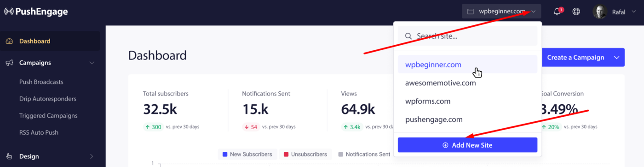Click the help lifebuoy icon
Viewport: 644px width, 167px height.
pyautogui.click(x=576, y=12)
